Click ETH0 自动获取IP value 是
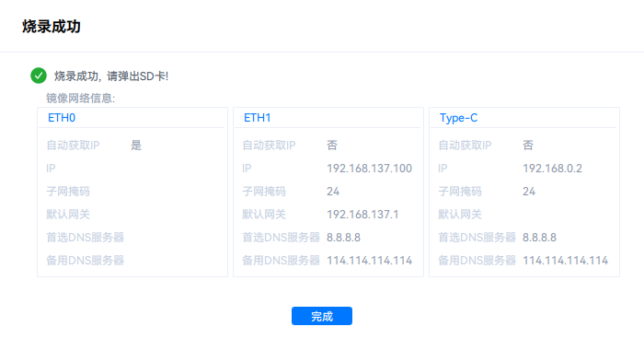Screen dimensions: 644x350 click(x=136, y=146)
